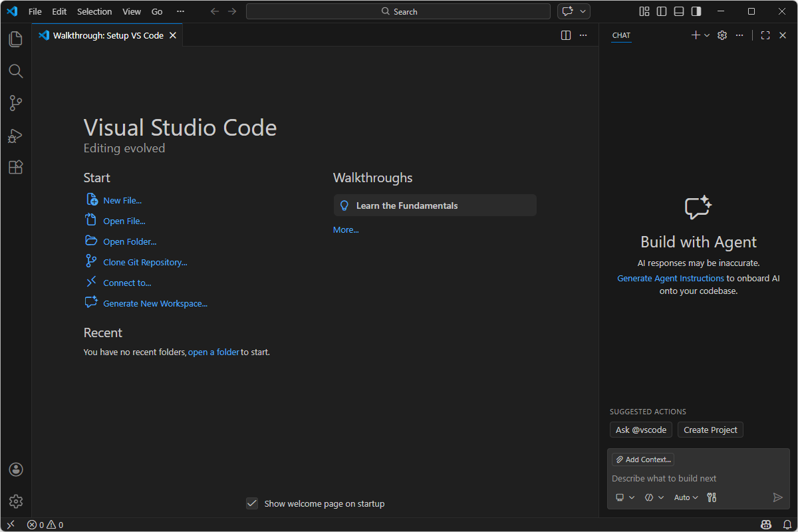The image size is (798, 532).
Task: Toggle the secondary side bar layout button
Action: tap(696, 11)
